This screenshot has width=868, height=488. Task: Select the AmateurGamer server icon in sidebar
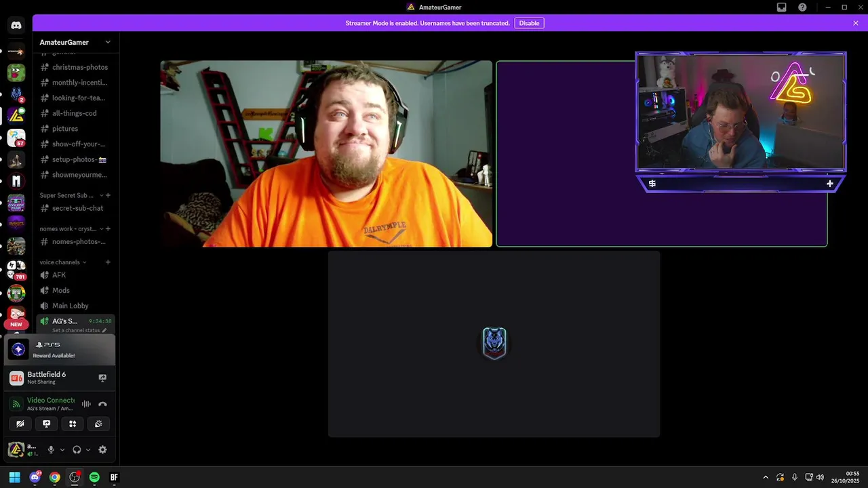(16, 116)
